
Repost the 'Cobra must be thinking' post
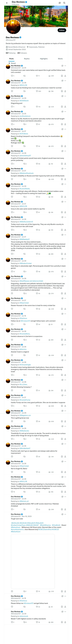tap(24, 91)
